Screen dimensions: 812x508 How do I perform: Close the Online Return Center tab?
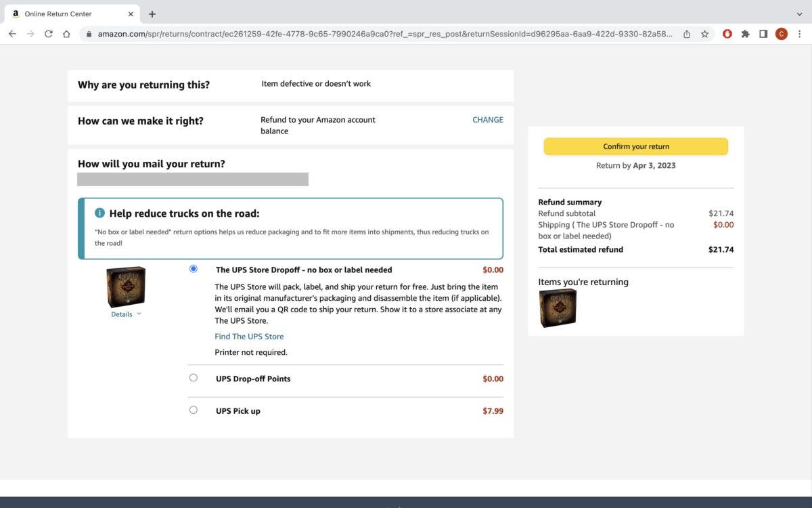pos(130,14)
